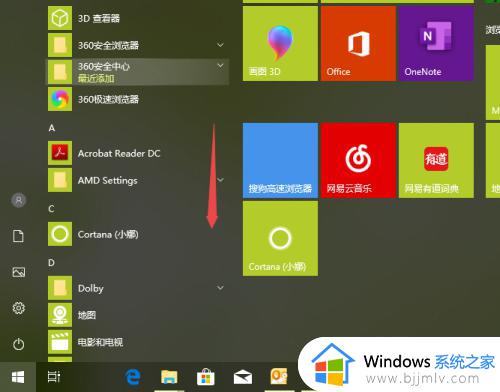Launch Microsoft Edge from the taskbar
Viewport: 500px width, 392px height.
pyautogui.click(x=133, y=377)
